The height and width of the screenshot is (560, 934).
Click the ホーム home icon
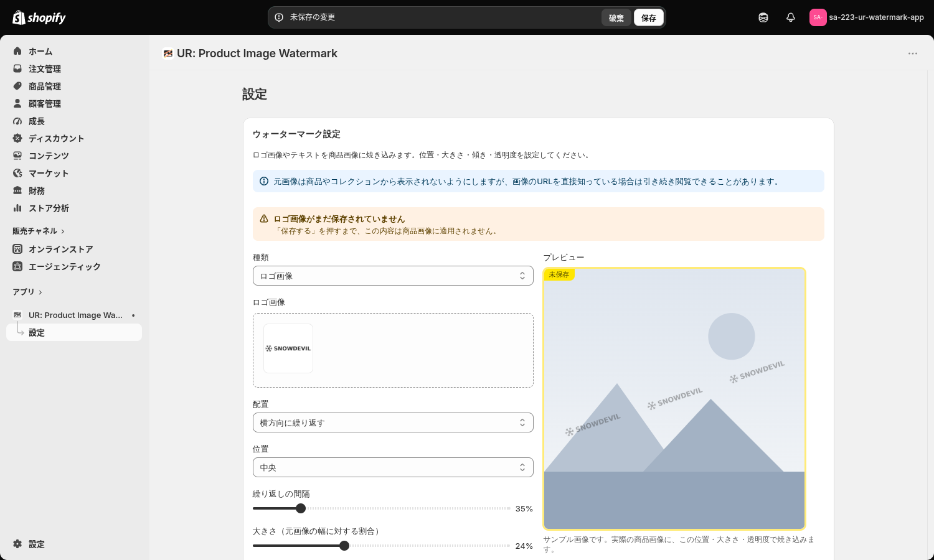pyautogui.click(x=17, y=51)
